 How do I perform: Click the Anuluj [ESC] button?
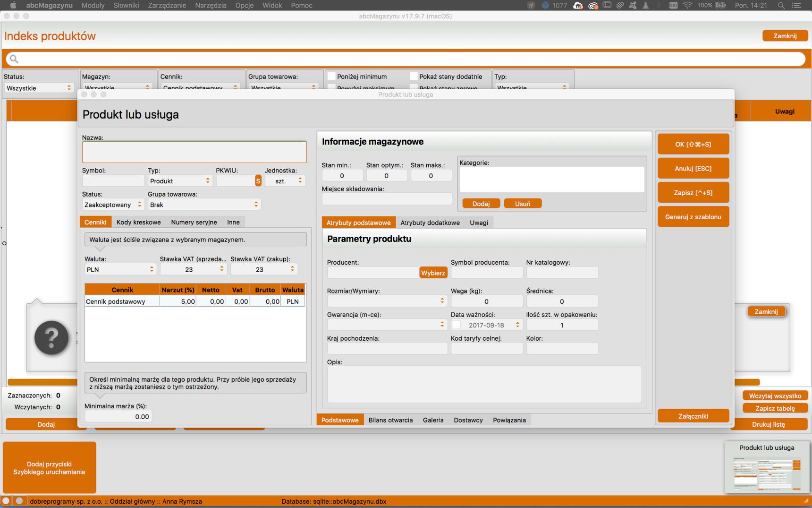click(x=693, y=168)
